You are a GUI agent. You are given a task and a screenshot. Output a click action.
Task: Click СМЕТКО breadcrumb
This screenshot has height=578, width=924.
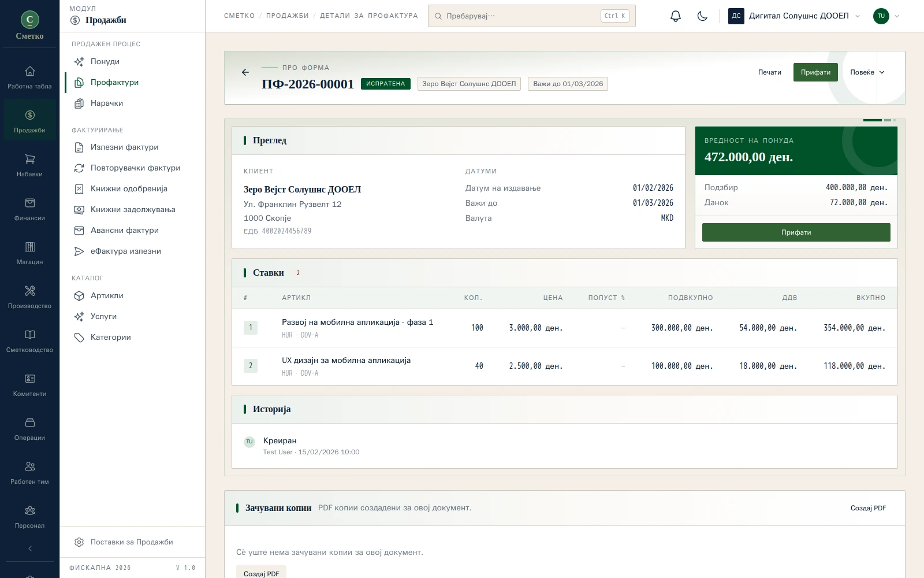239,16
